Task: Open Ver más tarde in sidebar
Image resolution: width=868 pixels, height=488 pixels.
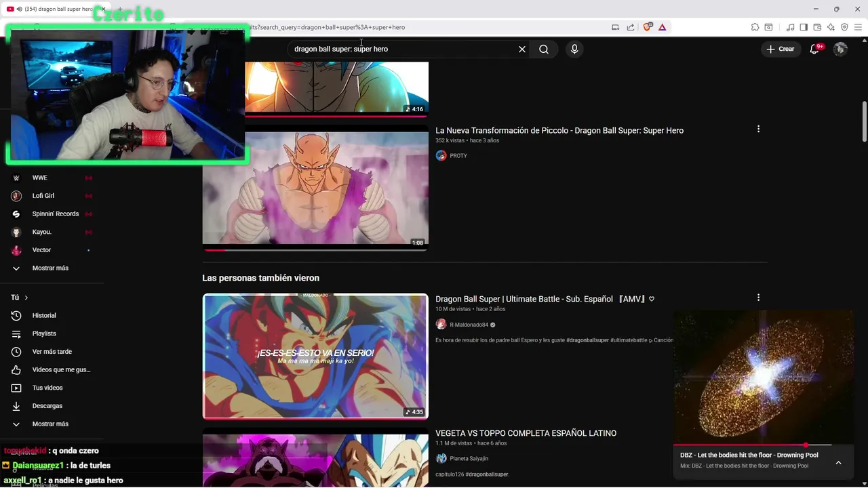Action: [52, 352]
